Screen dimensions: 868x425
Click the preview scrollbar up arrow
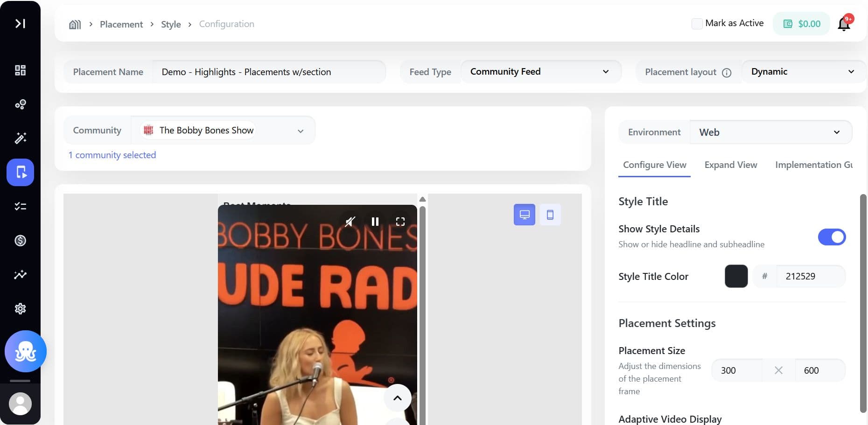(x=422, y=199)
